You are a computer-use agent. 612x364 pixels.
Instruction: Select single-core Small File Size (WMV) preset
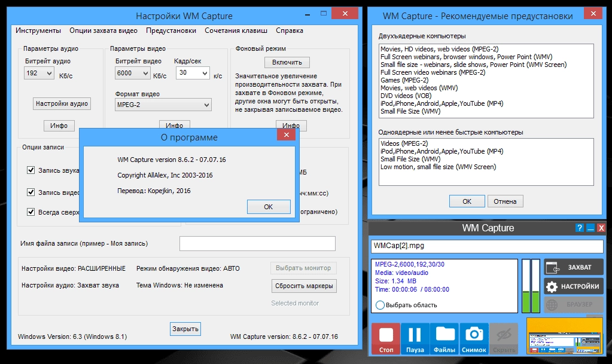pos(410,159)
